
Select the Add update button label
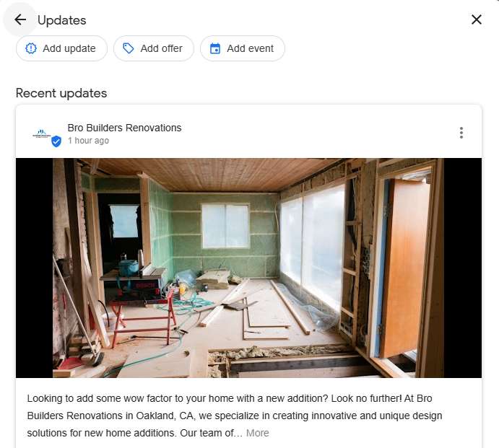click(69, 48)
